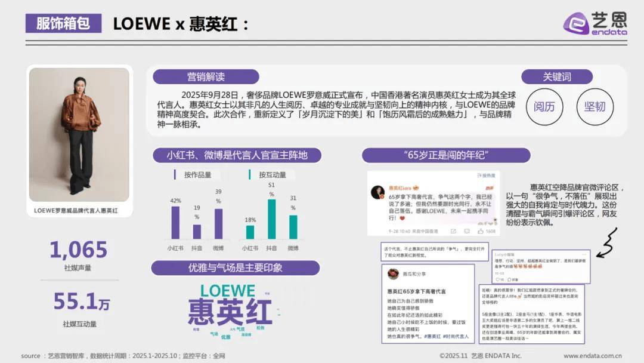Click the comment icon on the Weibo post
Viewport: 644px width, 363px height.
pyautogui.click(x=466, y=232)
